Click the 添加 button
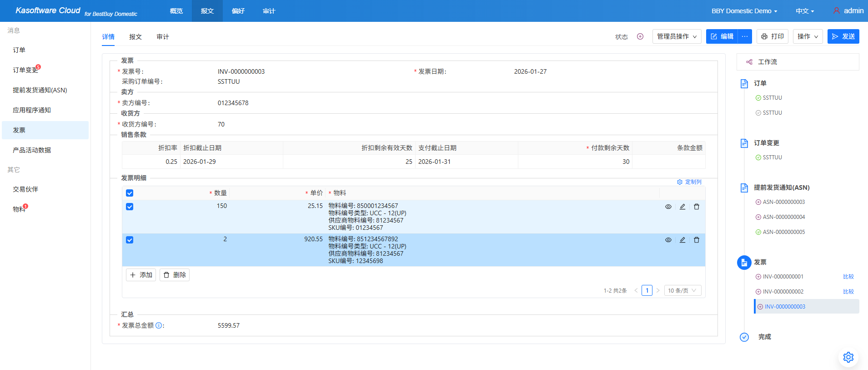Image resolution: width=868 pixels, height=370 pixels. [x=141, y=275]
